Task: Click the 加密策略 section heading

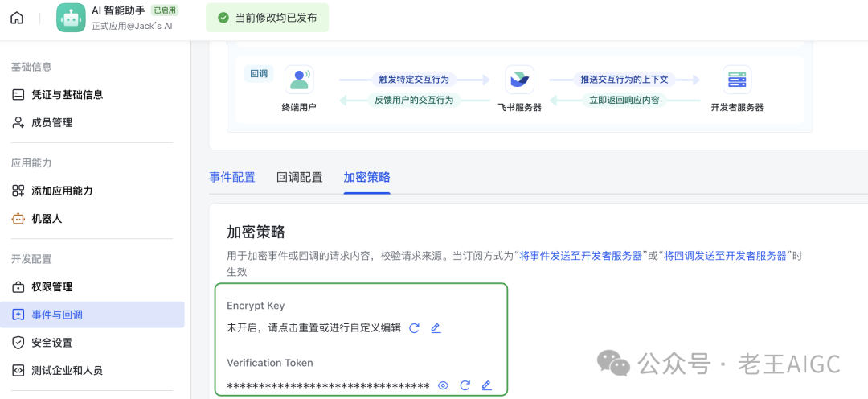Action: [256, 232]
